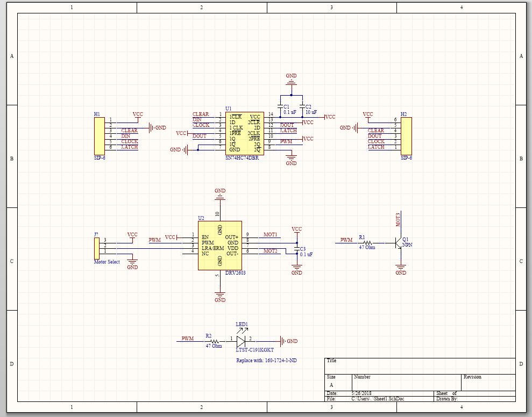Click the CLEAR net label on U1 pin 1
This screenshot has width=532, height=417.
coord(201,114)
